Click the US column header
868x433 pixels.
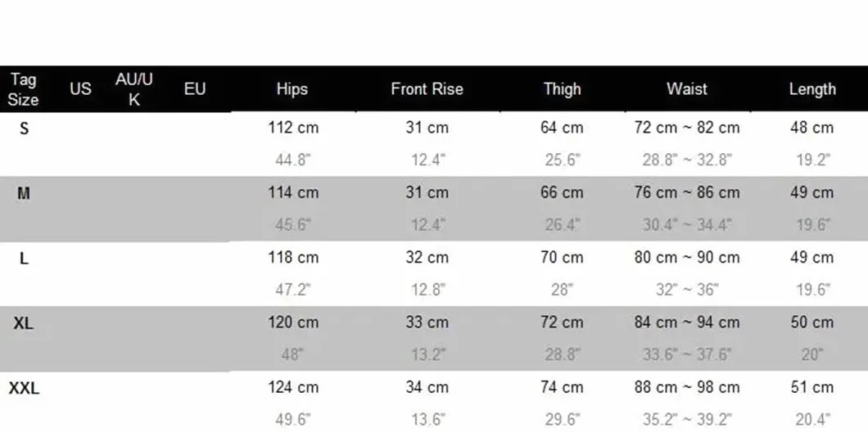click(81, 89)
